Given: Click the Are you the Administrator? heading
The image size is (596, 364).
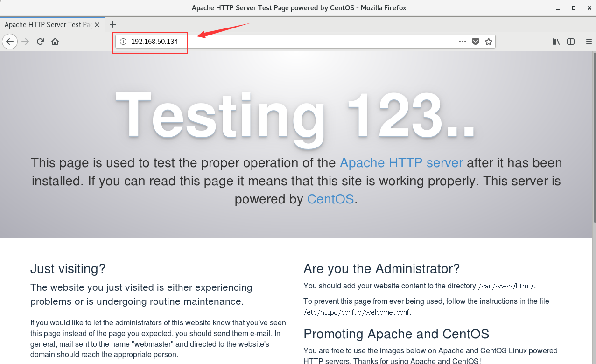Looking at the screenshot, I should coord(381,269).
